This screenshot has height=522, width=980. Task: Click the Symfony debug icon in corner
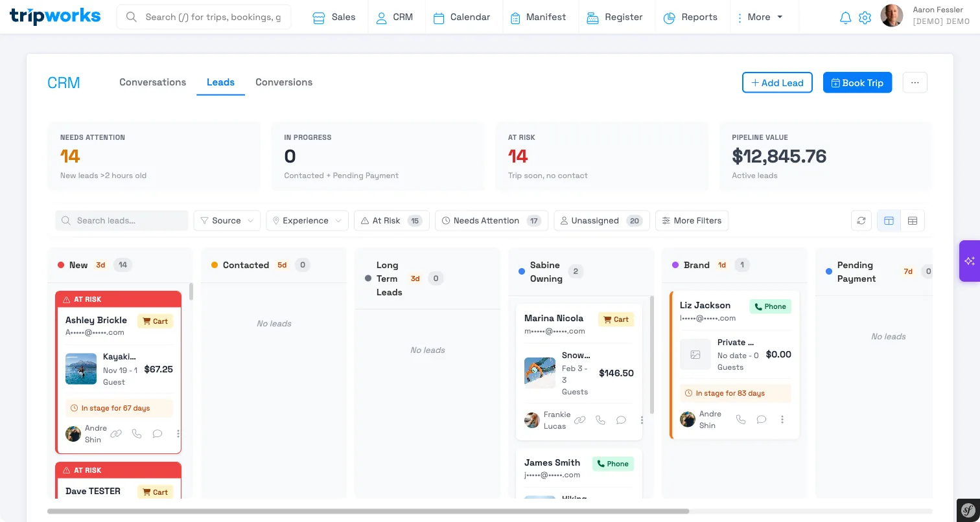pyautogui.click(x=968, y=510)
